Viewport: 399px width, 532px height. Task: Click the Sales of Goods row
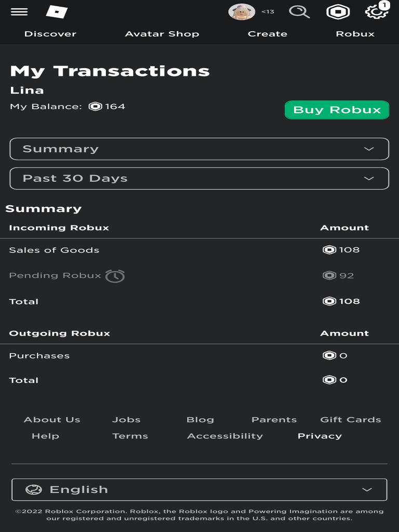point(54,250)
